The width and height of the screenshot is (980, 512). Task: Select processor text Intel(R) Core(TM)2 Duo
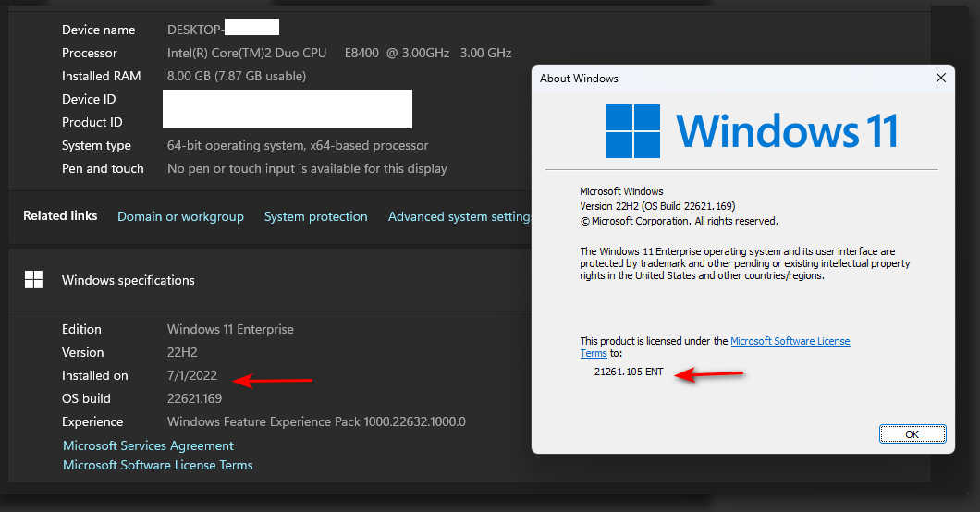coord(247,53)
